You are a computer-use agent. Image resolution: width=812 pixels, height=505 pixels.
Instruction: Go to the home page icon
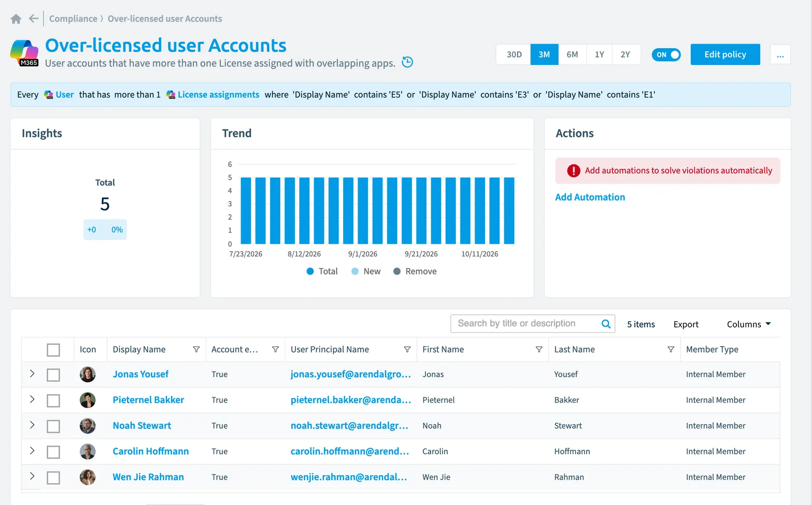click(x=16, y=19)
